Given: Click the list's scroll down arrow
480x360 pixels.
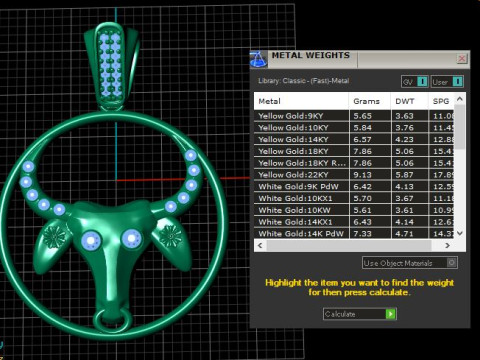Looking at the screenshot, I should [x=460, y=233].
